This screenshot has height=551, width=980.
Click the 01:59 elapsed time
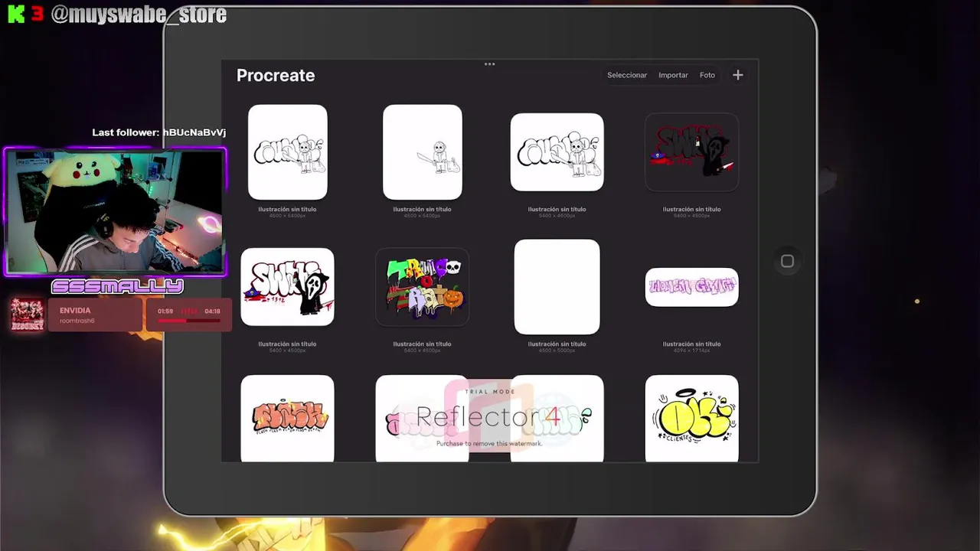(x=165, y=311)
